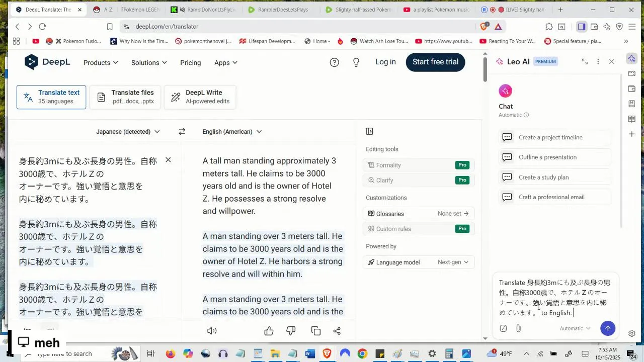Screen dimensions: 644x362
Task: Add item with sidebar plus icon
Action: (632, 134)
